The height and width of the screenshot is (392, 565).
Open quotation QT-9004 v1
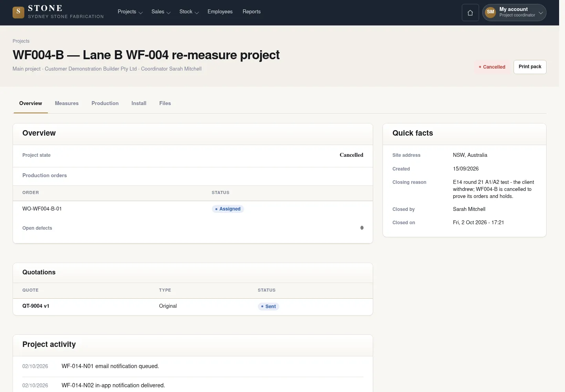pyautogui.click(x=36, y=306)
